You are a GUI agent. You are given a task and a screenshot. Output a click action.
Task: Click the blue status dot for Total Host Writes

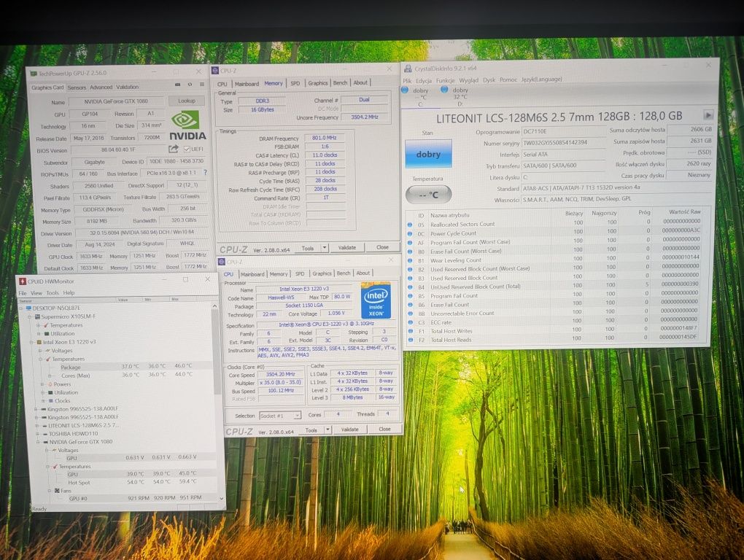pyautogui.click(x=410, y=331)
